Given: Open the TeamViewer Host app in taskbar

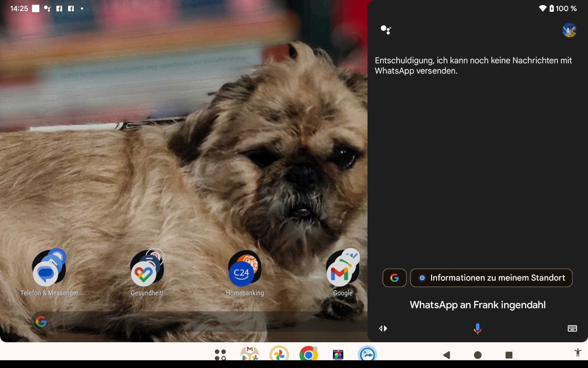Looking at the screenshot, I should pyautogui.click(x=367, y=354).
